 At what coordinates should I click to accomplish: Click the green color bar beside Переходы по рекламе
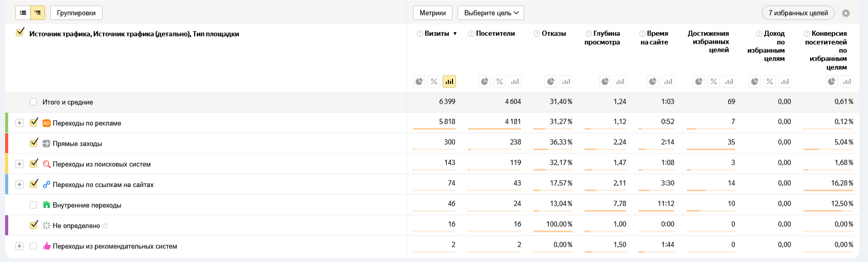pyautogui.click(x=7, y=123)
